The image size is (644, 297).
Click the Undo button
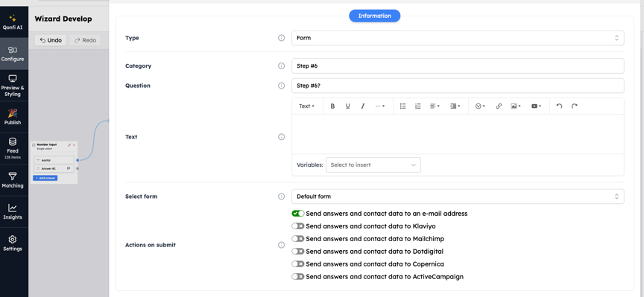point(51,40)
